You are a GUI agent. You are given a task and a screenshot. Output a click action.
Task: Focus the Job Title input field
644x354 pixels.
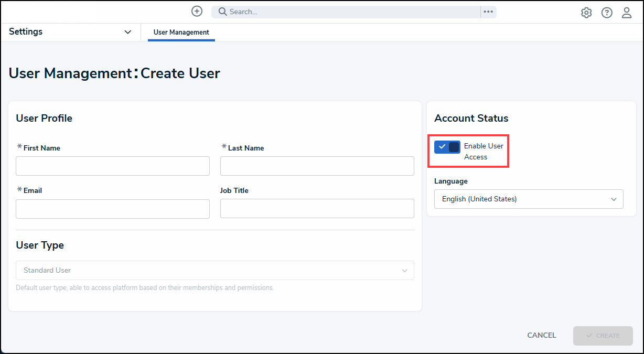[x=317, y=209]
